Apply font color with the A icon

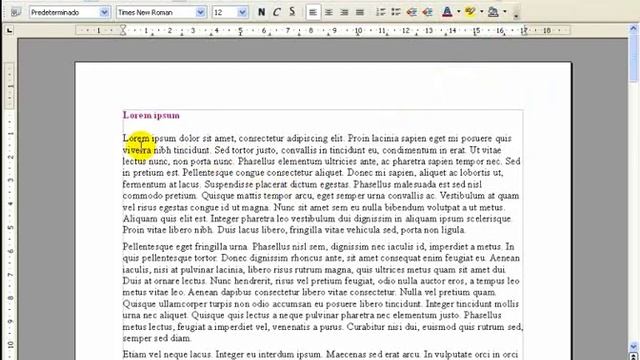pyautogui.click(x=447, y=12)
